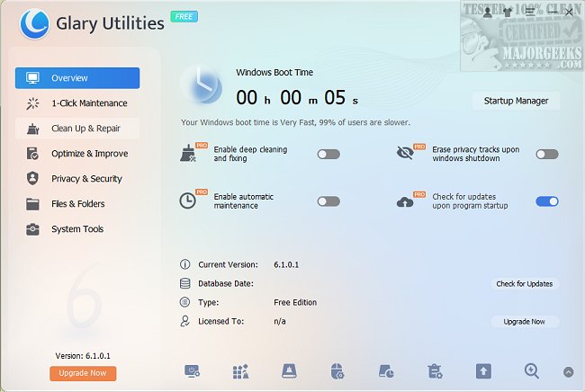585x392 pixels.
Task: Click the monitor settings icon in bottom toolbar
Action: coord(192,370)
